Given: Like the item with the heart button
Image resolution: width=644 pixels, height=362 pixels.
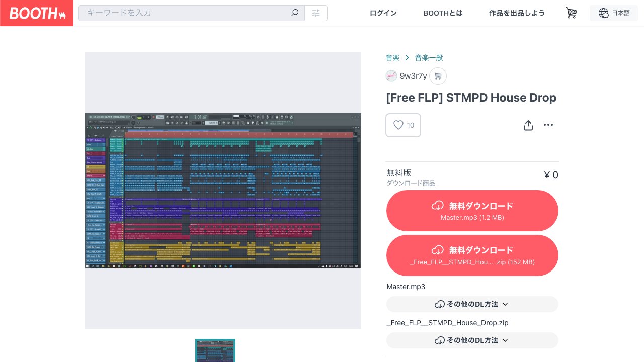Looking at the screenshot, I should click(x=403, y=125).
